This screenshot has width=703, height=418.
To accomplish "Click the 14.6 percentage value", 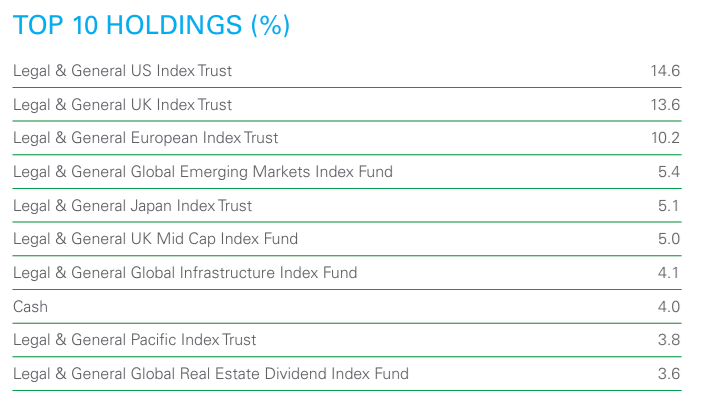I will (664, 71).
